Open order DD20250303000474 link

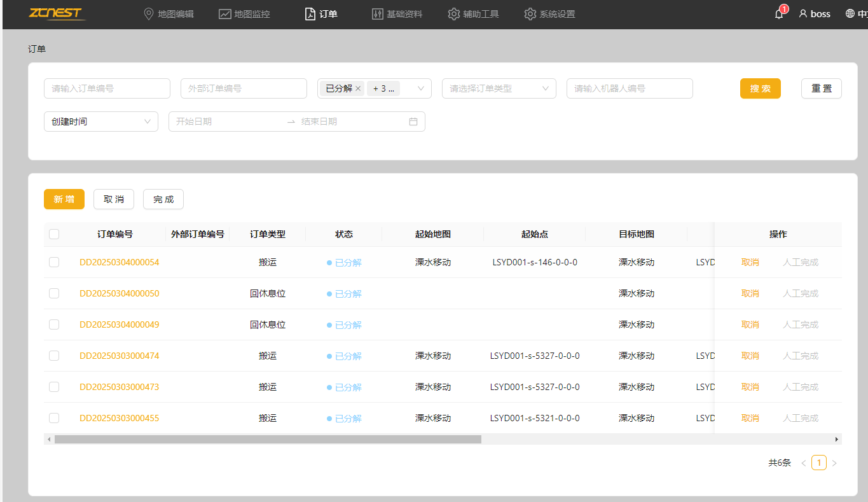[x=119, y=356]
